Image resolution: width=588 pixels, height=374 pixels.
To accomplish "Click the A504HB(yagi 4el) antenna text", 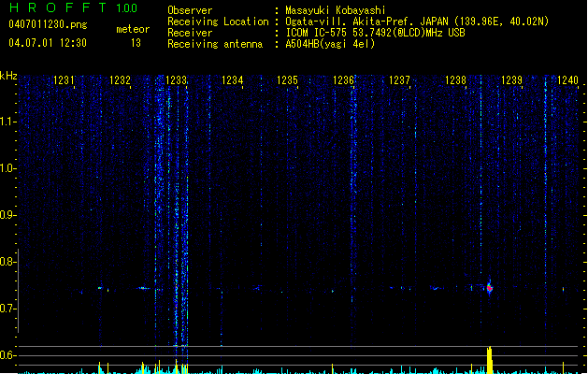I will [x=330, y=44].
